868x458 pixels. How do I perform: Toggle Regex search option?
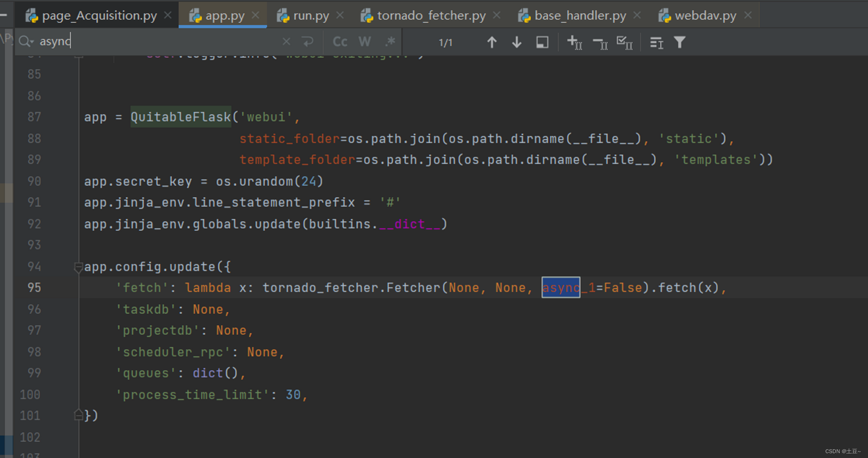(x=390, y=42)
